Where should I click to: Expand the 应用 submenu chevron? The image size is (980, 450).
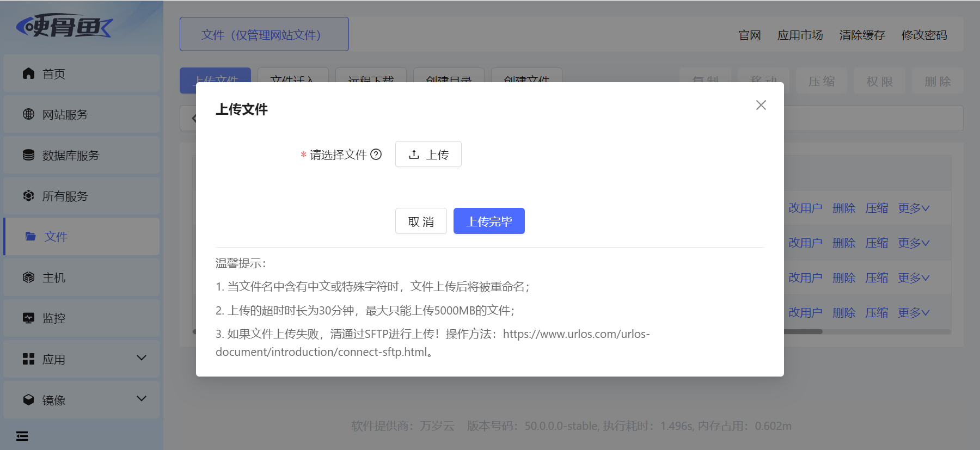(x=142, y=358)
